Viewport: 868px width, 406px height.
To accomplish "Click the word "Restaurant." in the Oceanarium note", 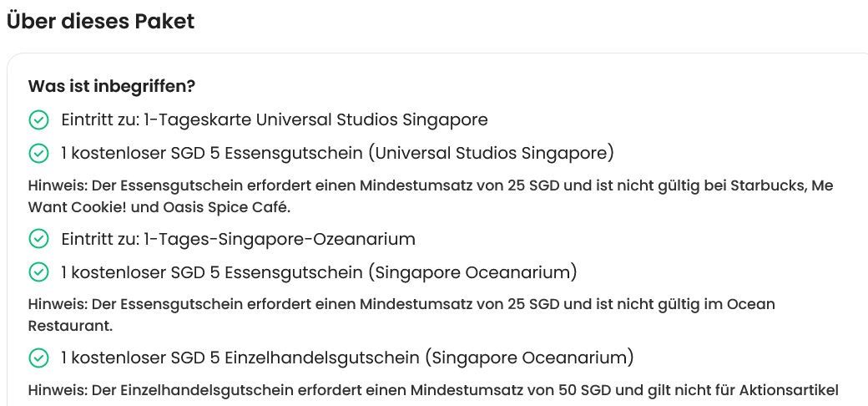I will [x=70, y=324].
